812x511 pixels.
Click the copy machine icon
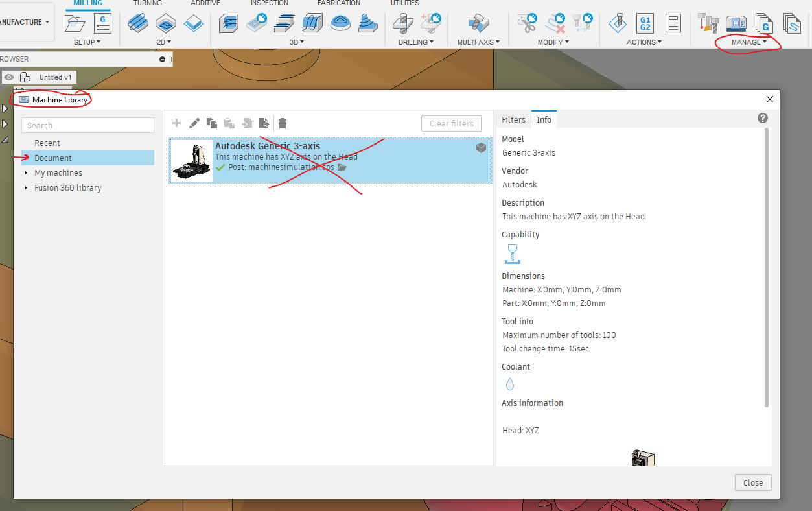tap(212, 123)
